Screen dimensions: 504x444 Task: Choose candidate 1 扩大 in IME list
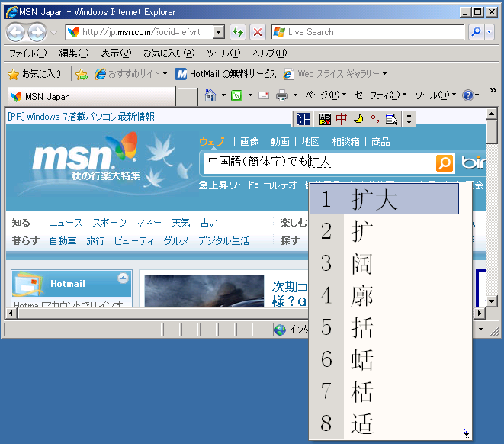point(384,199)
